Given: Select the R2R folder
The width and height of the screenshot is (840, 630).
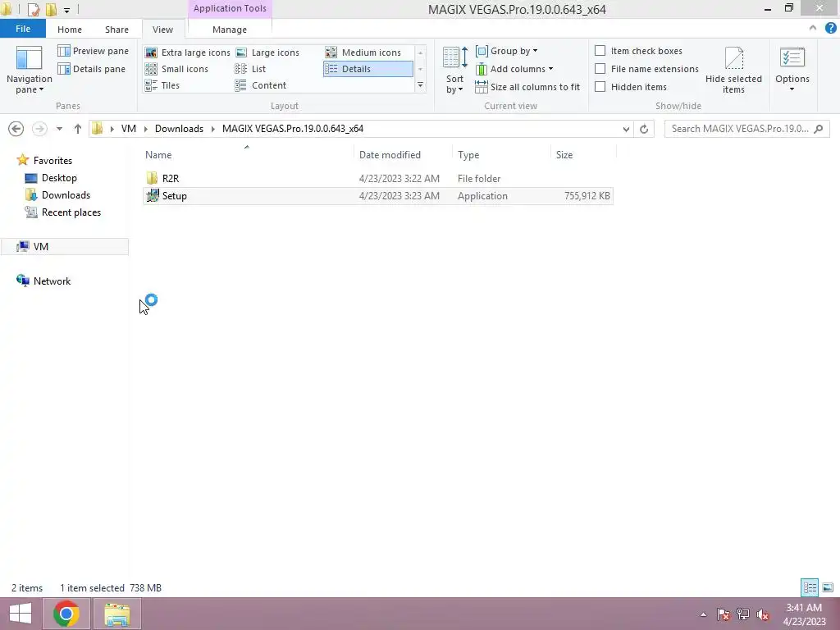Looking at the screenshot, I should point(171,178).
